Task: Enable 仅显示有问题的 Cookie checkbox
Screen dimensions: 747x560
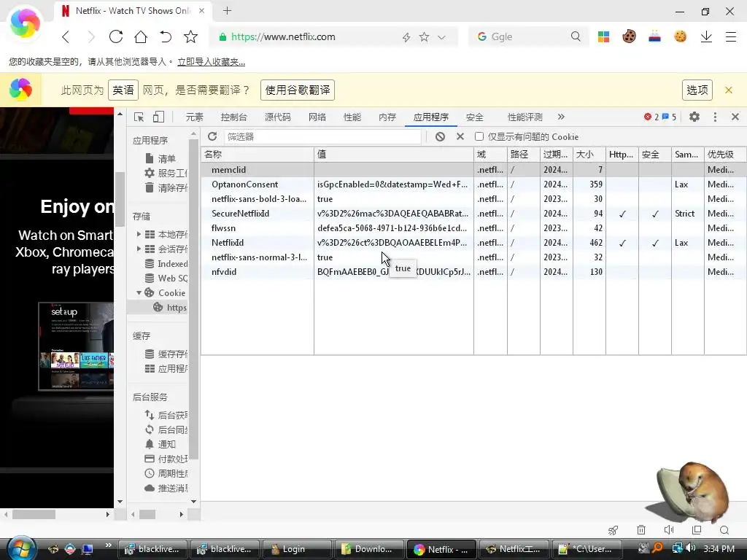Action: 479,136
